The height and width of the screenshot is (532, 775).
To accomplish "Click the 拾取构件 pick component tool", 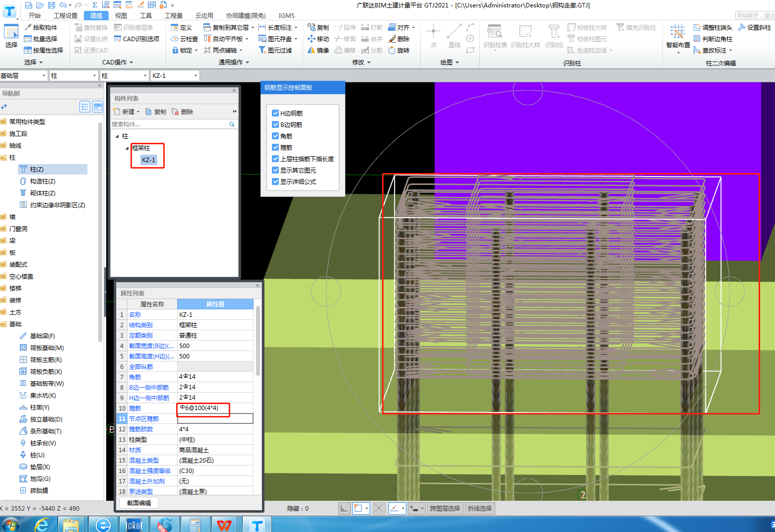I will [41, 27].
